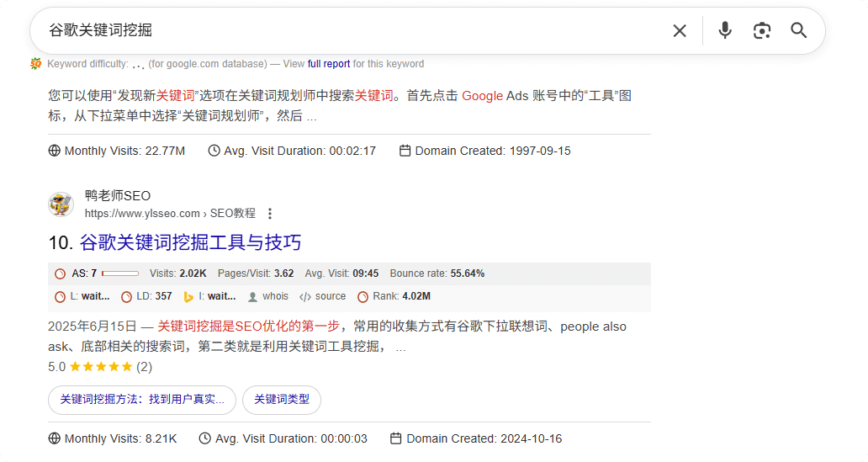Click the Domain Created: 2024-10-16 text
Viewport: 868px width, 462px height.
[484, 438]
